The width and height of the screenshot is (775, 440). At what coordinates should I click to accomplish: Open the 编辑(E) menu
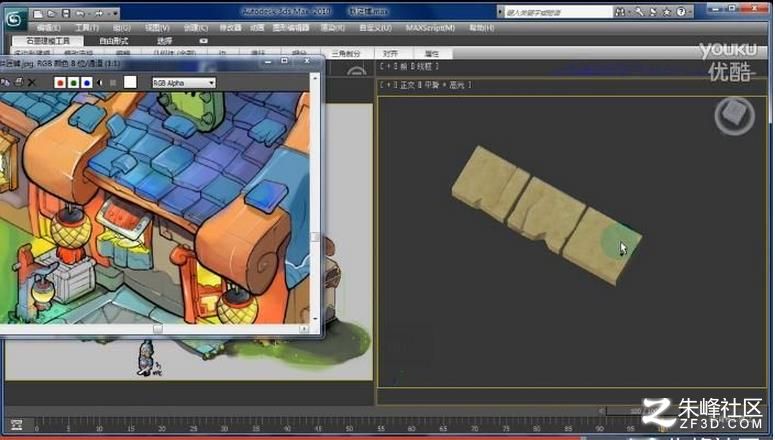pyautogui.click(x=48, y=28)
